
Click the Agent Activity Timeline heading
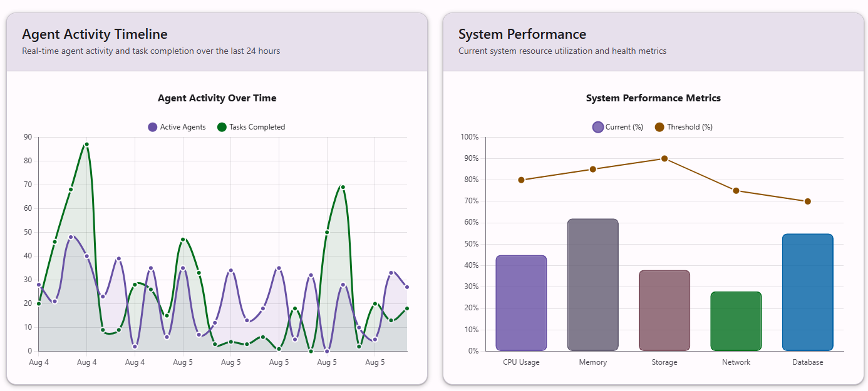pos(95,34)
